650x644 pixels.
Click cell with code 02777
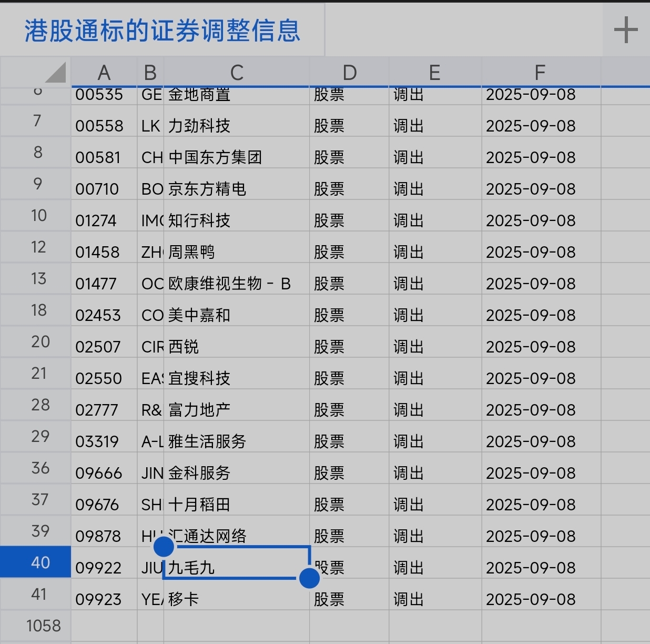tap(104, 405)
